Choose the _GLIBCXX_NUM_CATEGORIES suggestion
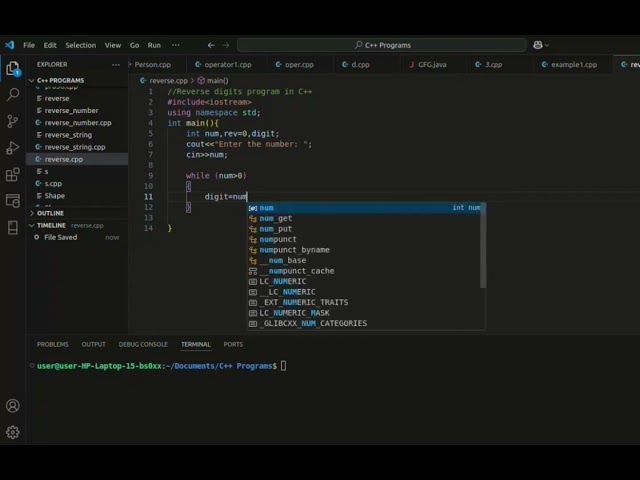Screen dimensions: 640x480 point(364,323)
